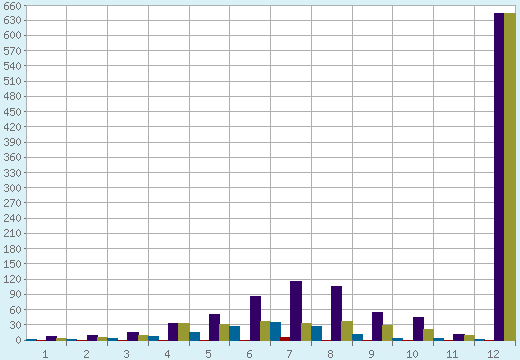The image size is (520, 360).
Task: Select the purple bar in month 5
Action: click(214, 327)
